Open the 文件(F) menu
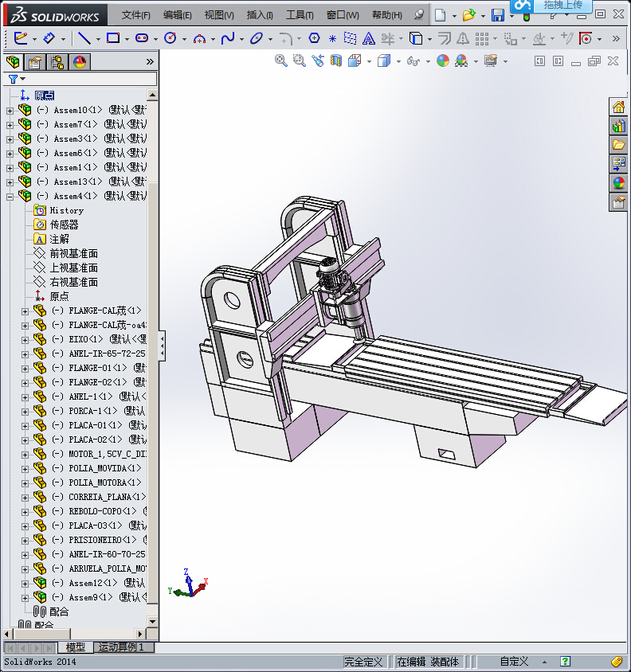631x672 pixels. point(136,15)
